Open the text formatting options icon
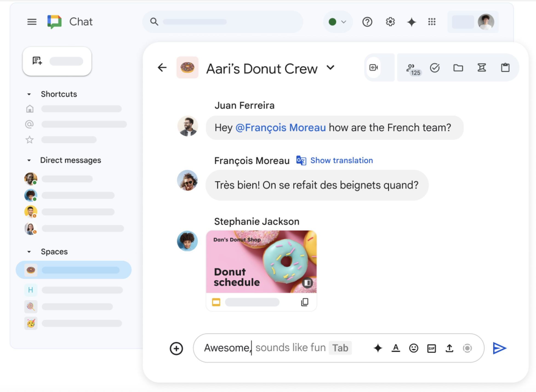 coord(395,348)
